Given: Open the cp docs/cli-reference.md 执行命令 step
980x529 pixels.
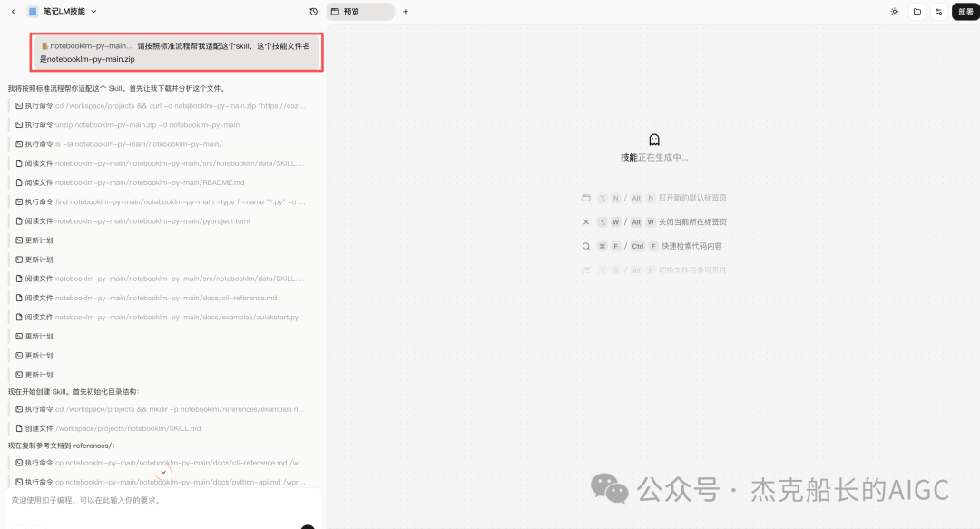Looking at the screenshot, I should 161,463.
